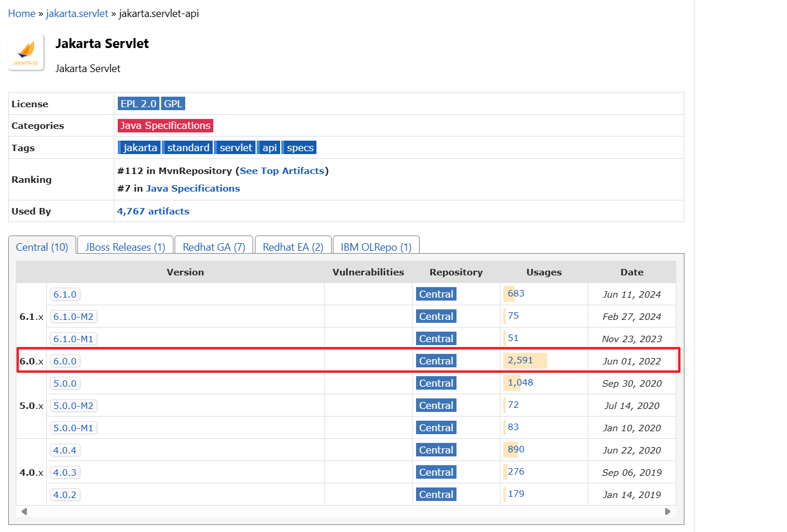Open the 83 usages link
787x532 pixels.
[513, 427]
